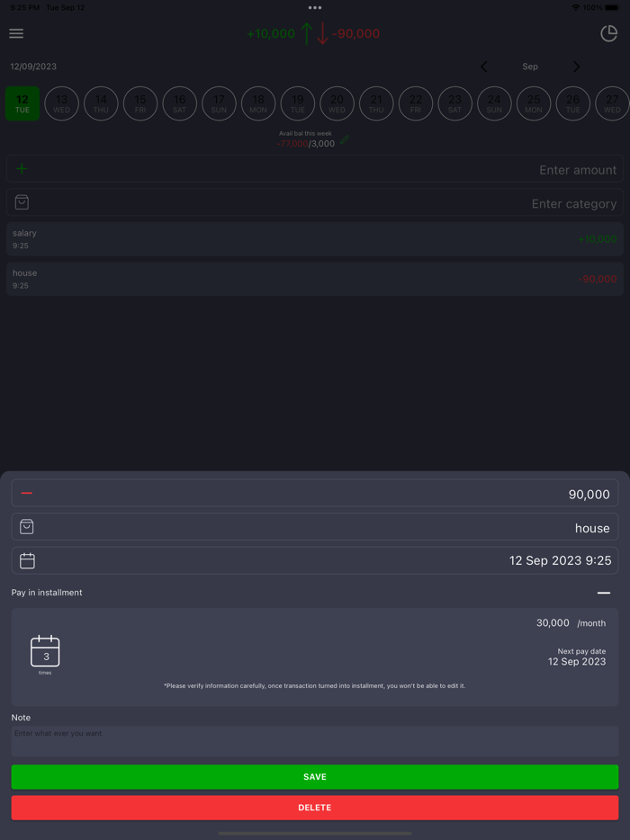Click the Enter amount field
Viewport: 630px width, 840px height.
[x=315, y=169]
